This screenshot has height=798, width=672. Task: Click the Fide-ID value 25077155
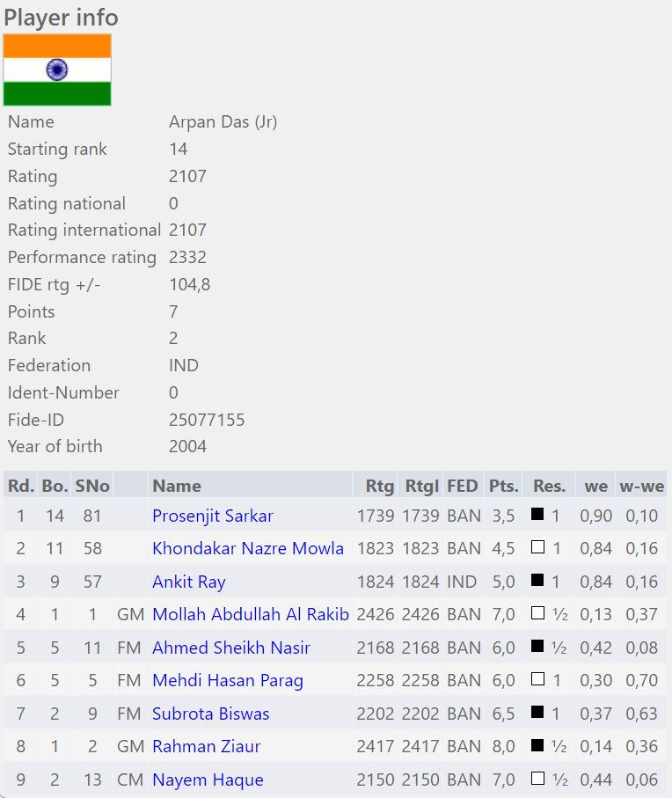coord(207,420)
